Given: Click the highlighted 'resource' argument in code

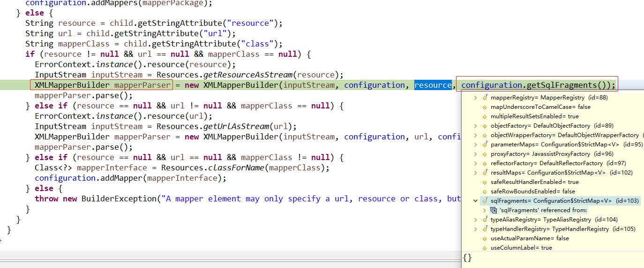Looking at the screenshot, I should (x=433, y=85).
